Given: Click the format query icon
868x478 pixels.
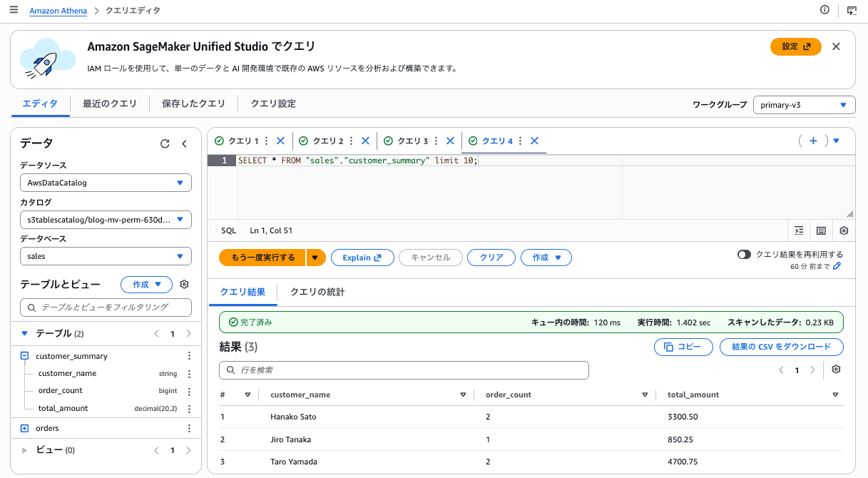Looking at the screenshot, I should 799,230.
